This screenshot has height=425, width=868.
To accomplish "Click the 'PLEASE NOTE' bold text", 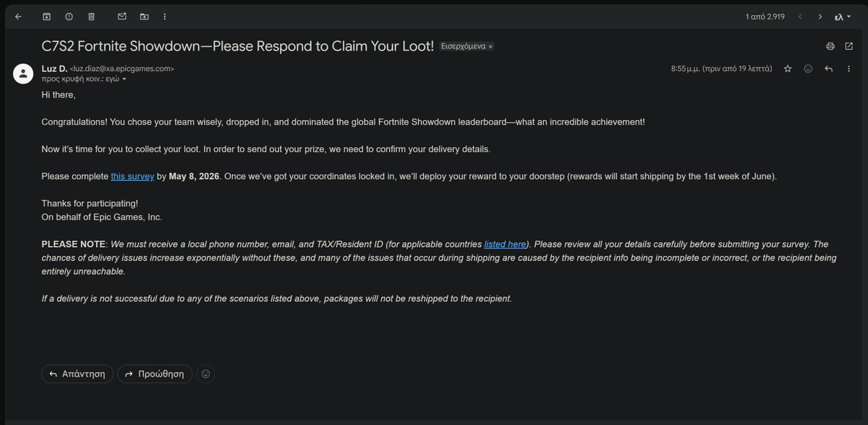I will pyautogui.click(x=74, y=244).
